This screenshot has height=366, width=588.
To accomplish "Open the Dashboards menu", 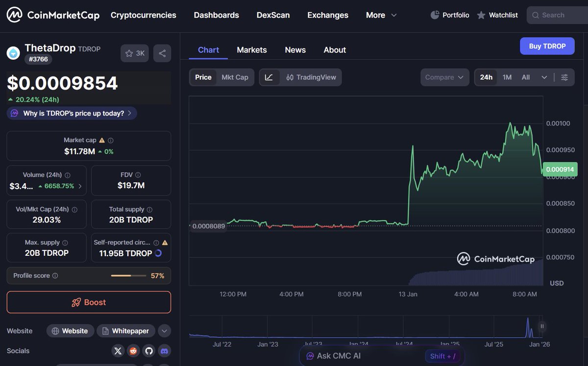I will click(x=217, y=15).
